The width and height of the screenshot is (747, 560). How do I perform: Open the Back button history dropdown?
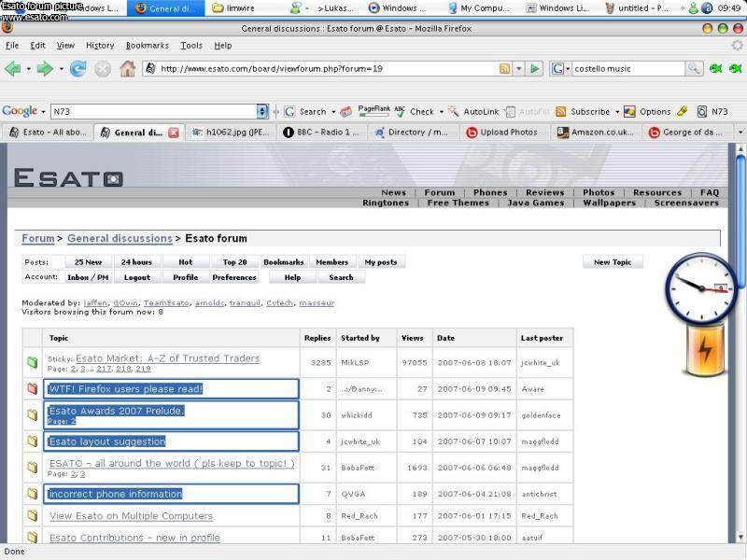click(x=28, y=69)
